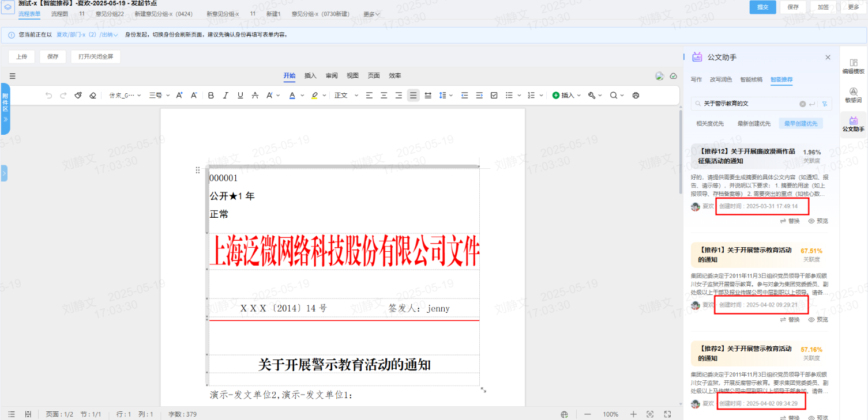868x420 pixels.
Task: Increase indent icon
Action: [479, 96]
